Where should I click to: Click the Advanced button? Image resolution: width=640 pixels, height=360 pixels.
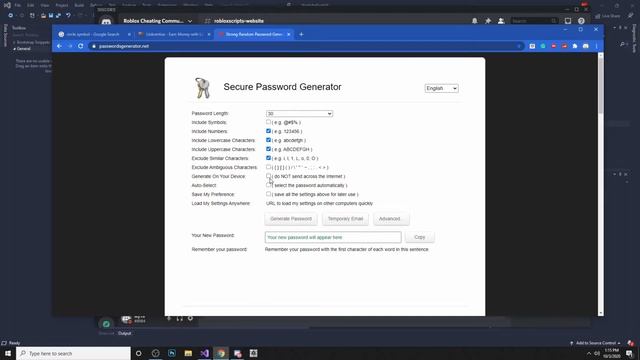391,219
